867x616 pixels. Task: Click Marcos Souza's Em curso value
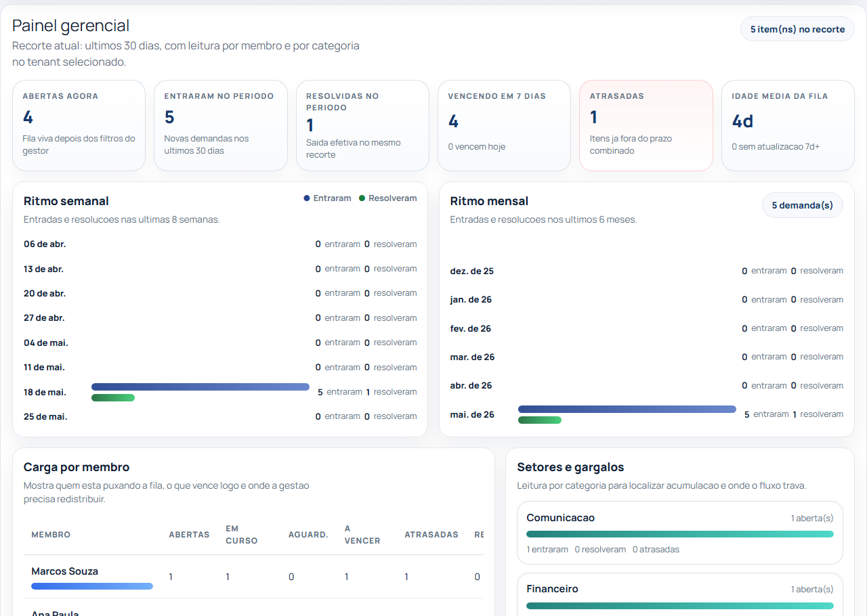coord(228,577)
